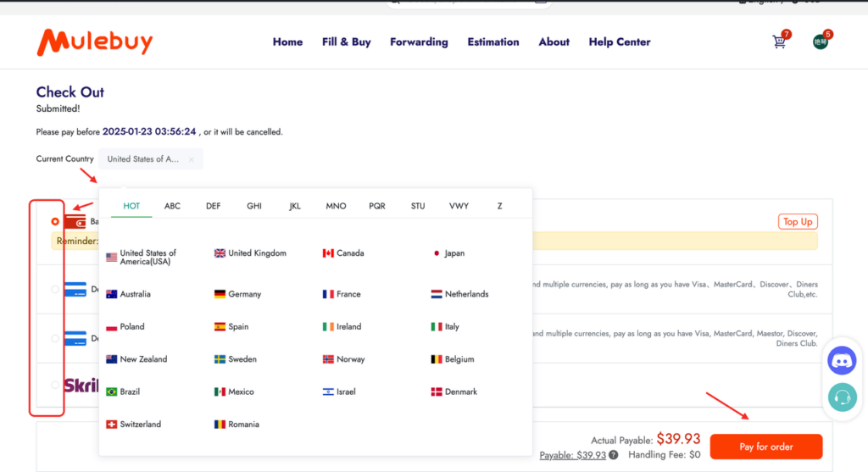The height and width of the screenshot is (472, 868).
Task: Choose Mexico from the country list
Action: pyautogui.click(x=234, y=391)
